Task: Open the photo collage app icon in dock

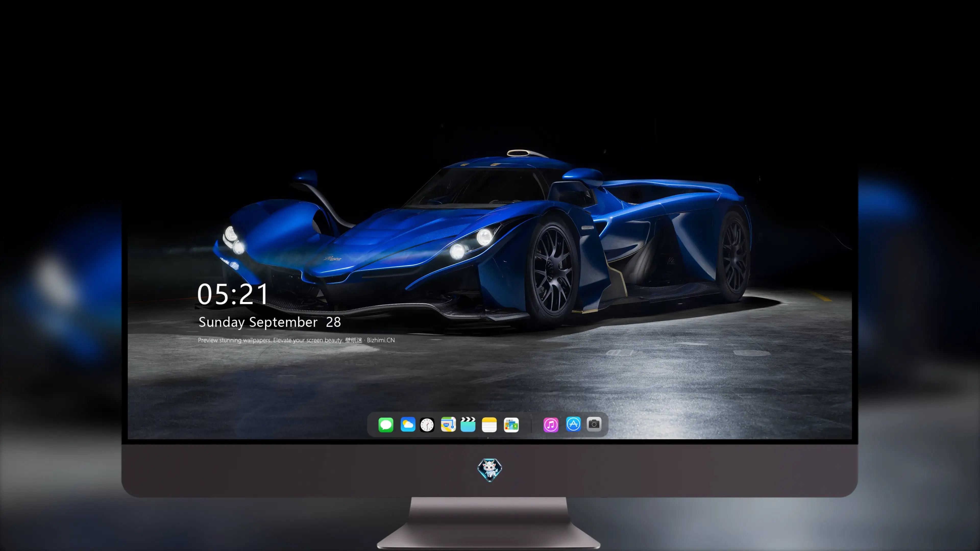Action: tap(511, 425)
